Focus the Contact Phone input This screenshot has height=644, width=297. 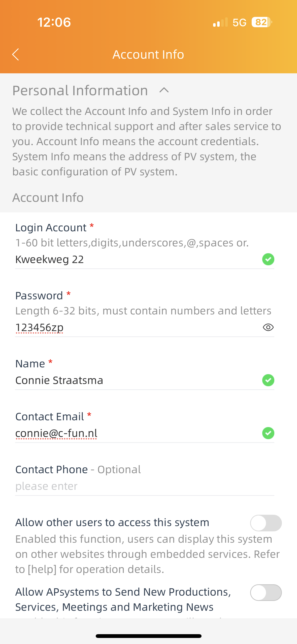click(145, 486)
